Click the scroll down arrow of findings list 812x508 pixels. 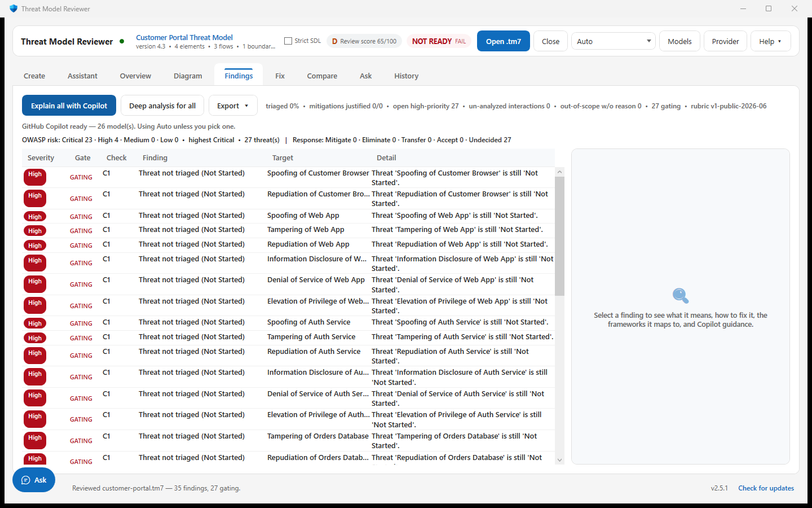pyautogui.click(x=559, y=460)
